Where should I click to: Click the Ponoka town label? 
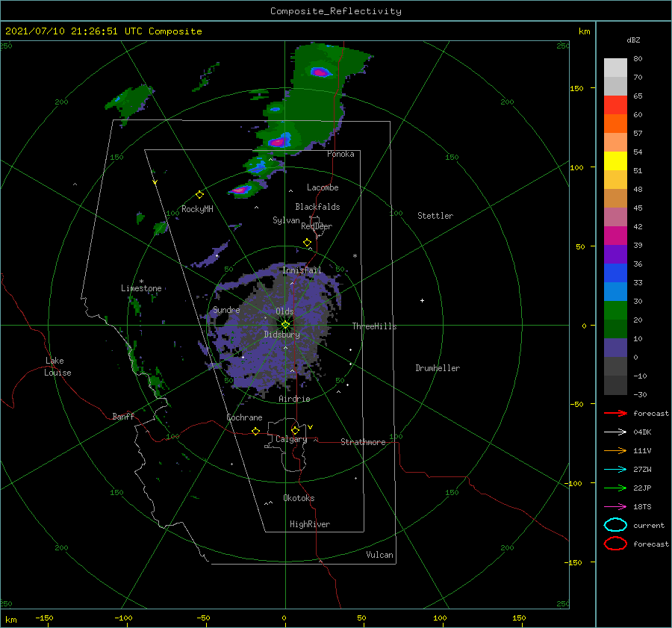coord(340,154)
